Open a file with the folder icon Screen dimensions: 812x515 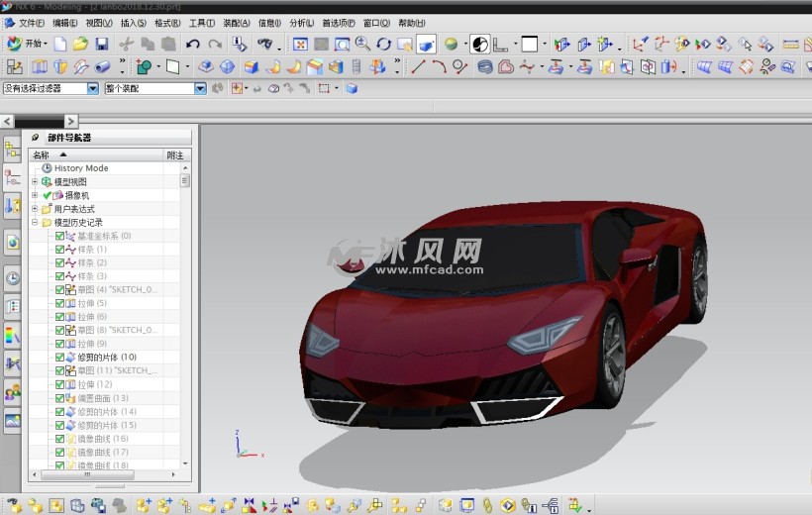(x=80, y=44)
